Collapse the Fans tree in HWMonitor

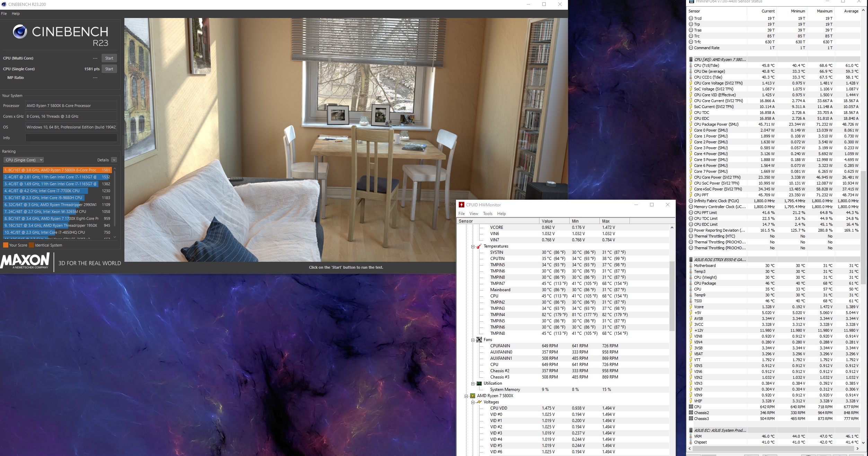(473, 340)
